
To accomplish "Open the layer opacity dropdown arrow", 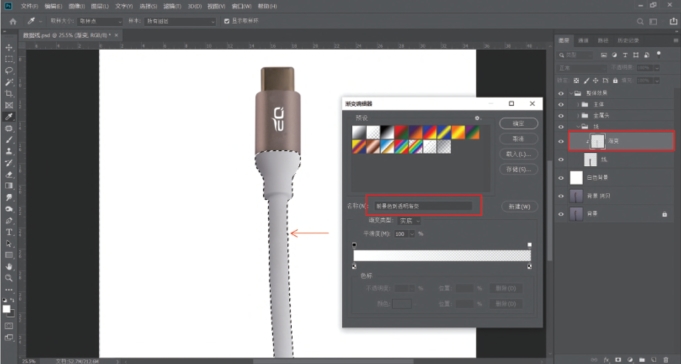I will [656, 68].
